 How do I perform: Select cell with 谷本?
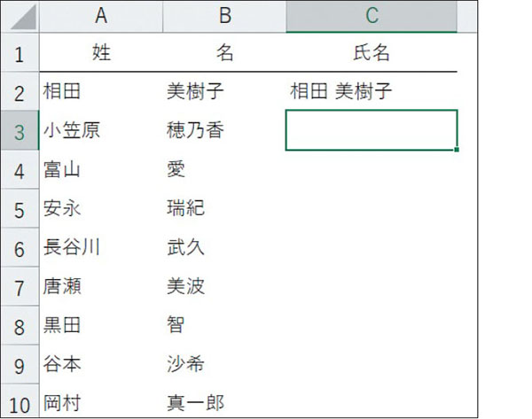click(101, 364)
